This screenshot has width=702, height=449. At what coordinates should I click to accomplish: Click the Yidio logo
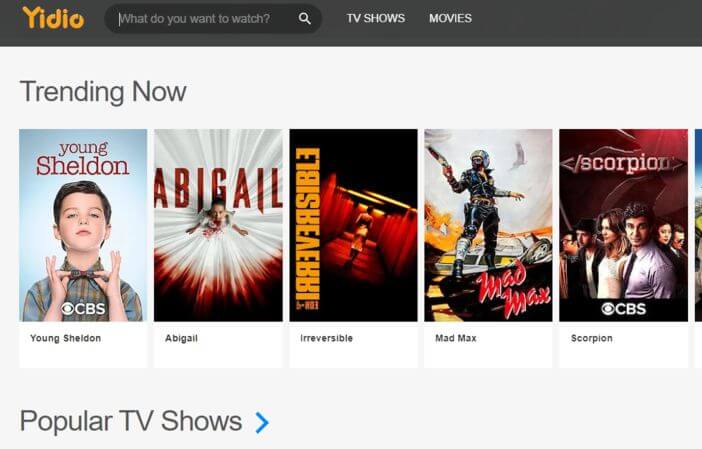coord(53,18)
